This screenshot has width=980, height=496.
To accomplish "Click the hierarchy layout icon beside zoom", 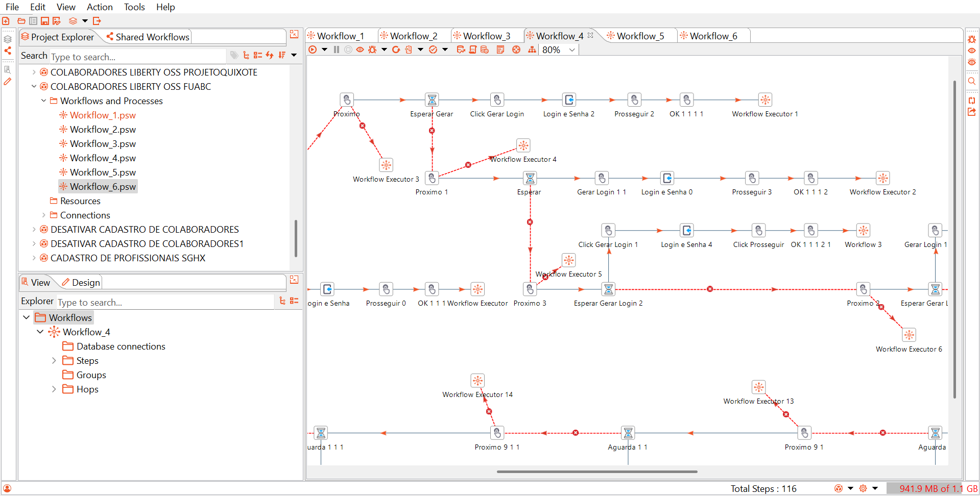I will 532,49.
